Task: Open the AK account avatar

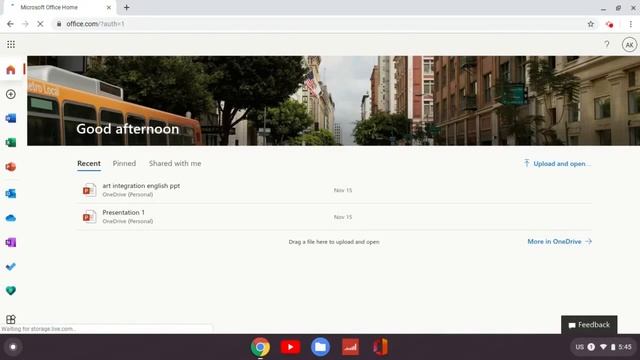Action: 629,44
